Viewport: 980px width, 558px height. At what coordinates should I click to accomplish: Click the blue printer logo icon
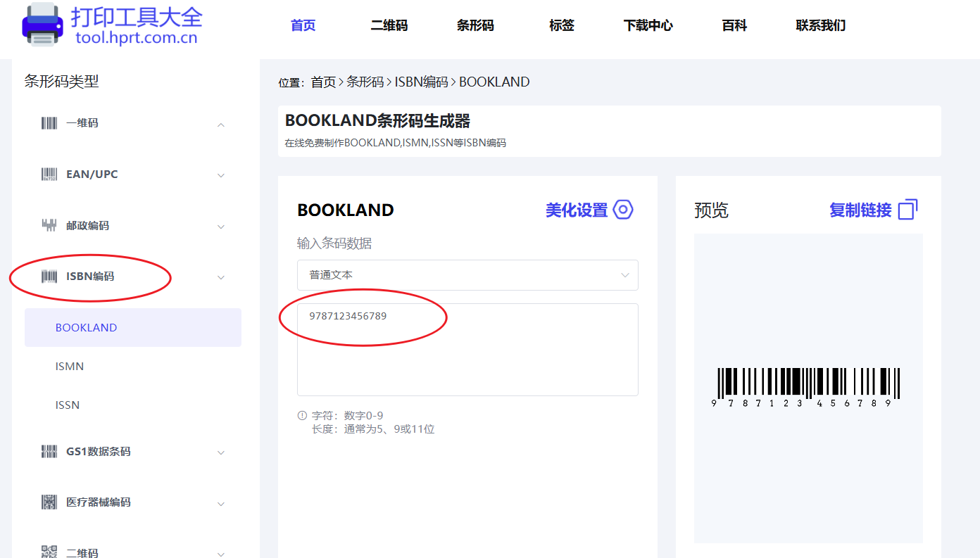point(43,25)
